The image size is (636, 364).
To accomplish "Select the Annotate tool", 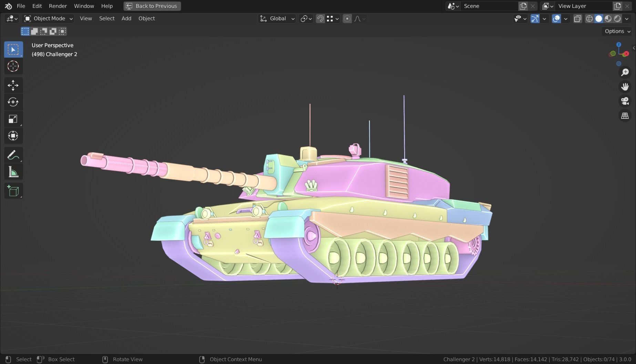I will (x=13, y=155).
